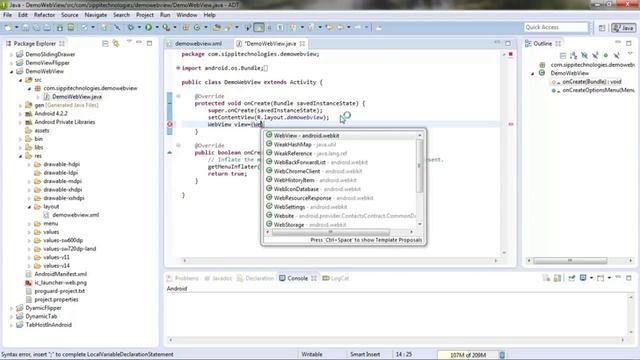The image size is (640, 360).
Task: Click the Run External Tools icon
Action: click(x=166, y=27)
